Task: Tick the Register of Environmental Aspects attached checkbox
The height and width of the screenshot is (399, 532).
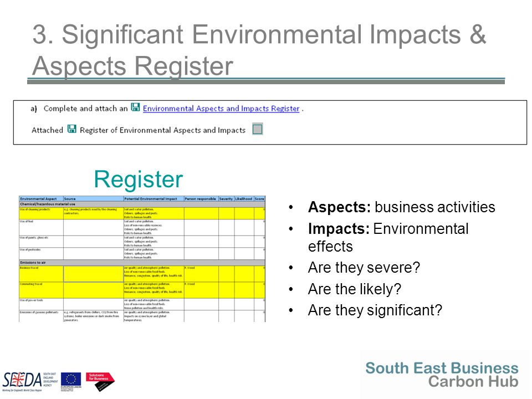Action: pos(258,129)
